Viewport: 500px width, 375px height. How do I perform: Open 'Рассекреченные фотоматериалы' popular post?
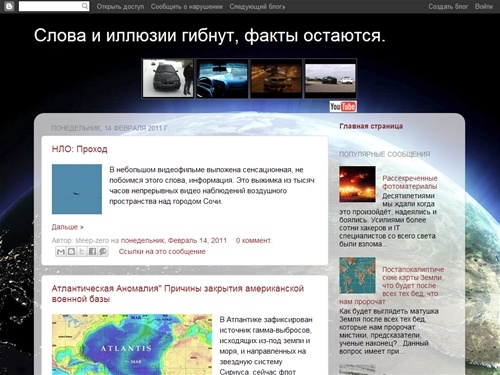coord(410,182)
